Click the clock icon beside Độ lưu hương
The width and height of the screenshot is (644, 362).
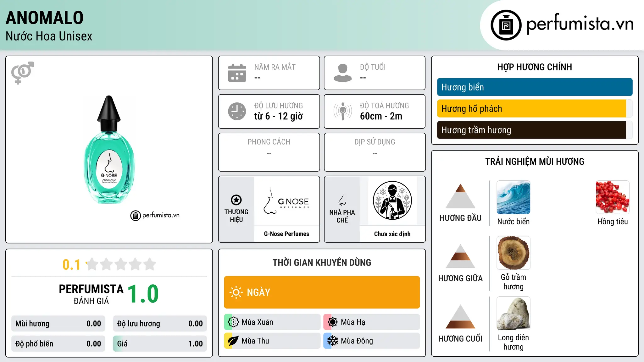click(237, 111)
